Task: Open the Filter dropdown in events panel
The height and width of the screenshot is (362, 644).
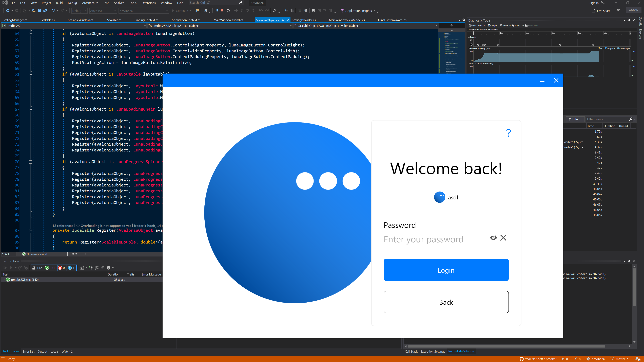Action: pyautogui.click(x=575, y=119)
